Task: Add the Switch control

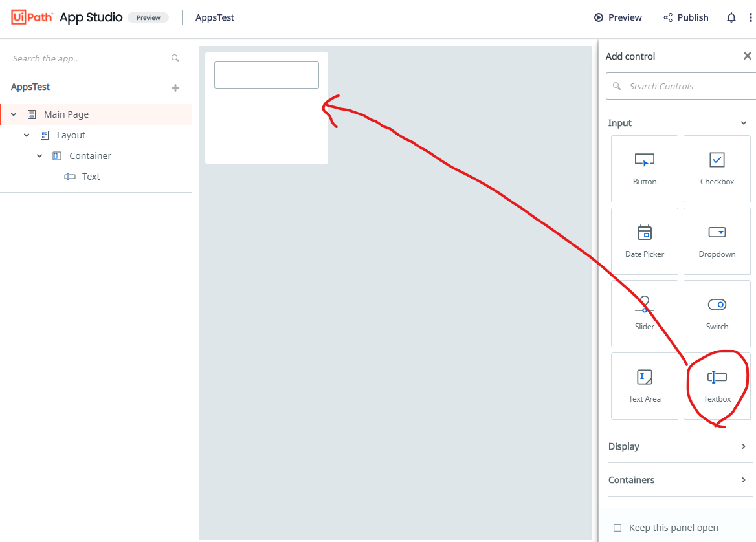Action: [717, 314]
